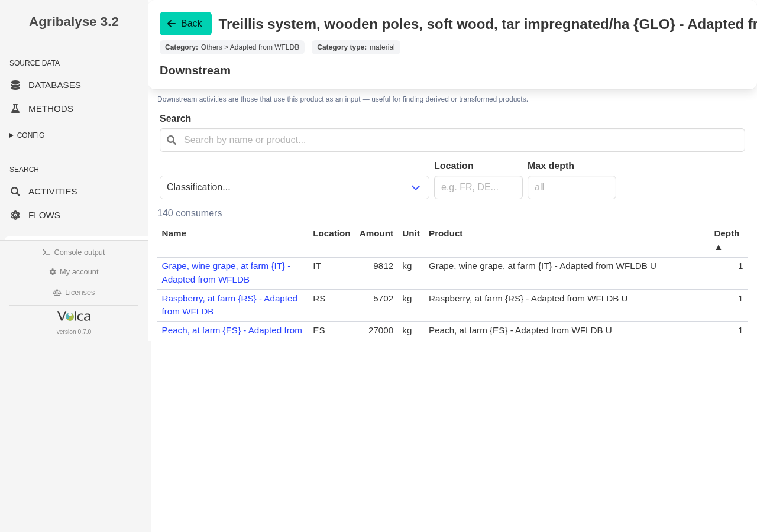
Task: Expand the CONFIG section
Action: tap(27, 135)
